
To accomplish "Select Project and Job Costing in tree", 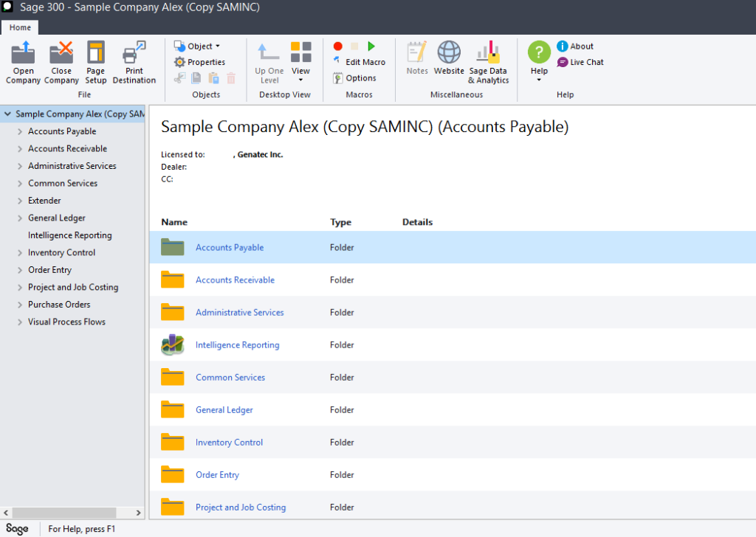I will coord(73,287).
